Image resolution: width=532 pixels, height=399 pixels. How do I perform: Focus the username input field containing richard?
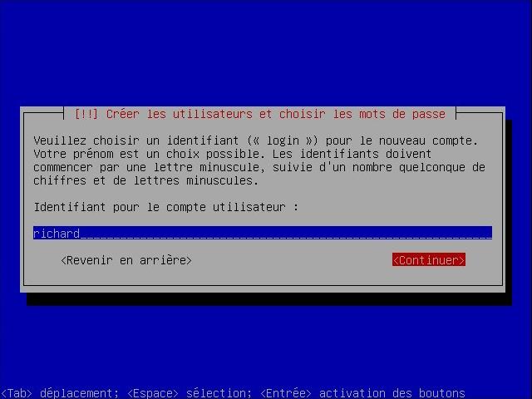click(263, 233)
